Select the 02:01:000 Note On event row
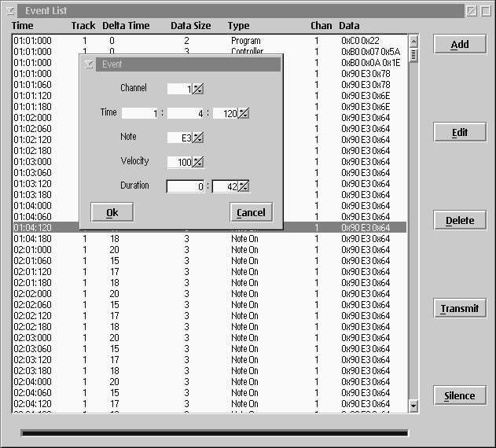 [209, 250]
